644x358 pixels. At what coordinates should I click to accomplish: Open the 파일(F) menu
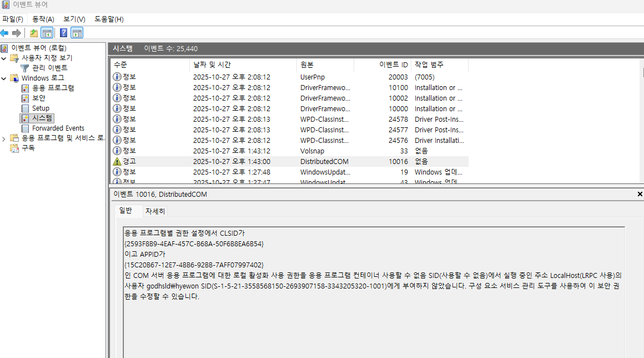[13, 19]
